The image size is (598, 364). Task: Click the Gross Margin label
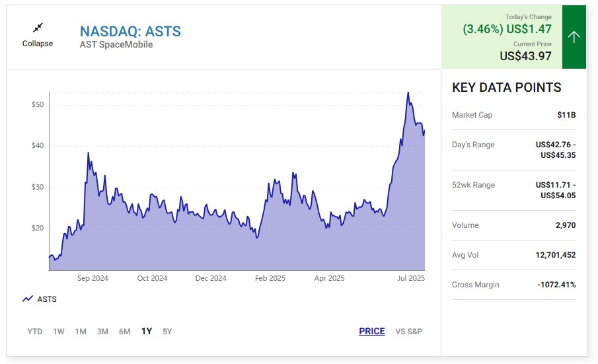(x=476, y=285)
